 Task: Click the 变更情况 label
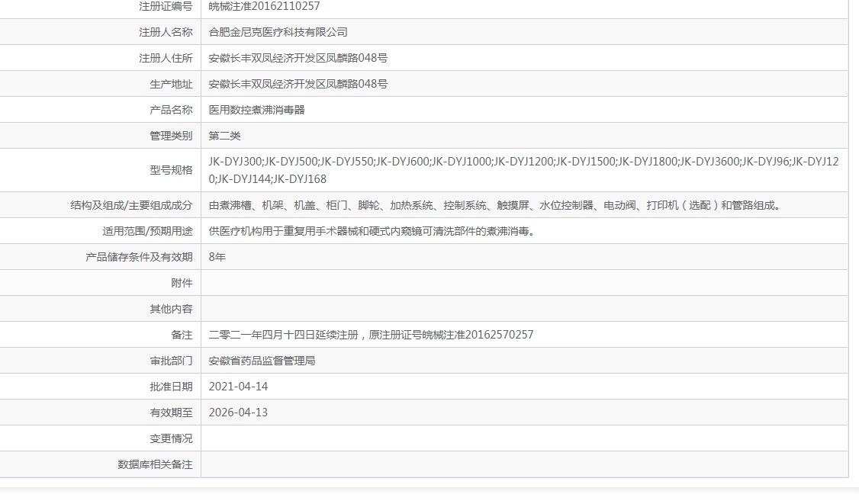pos(171,438)
